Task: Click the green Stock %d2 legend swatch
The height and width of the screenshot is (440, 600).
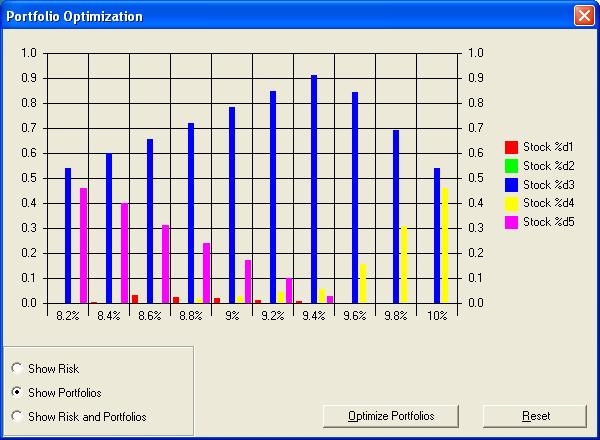Action: click(x=511, y=166)
